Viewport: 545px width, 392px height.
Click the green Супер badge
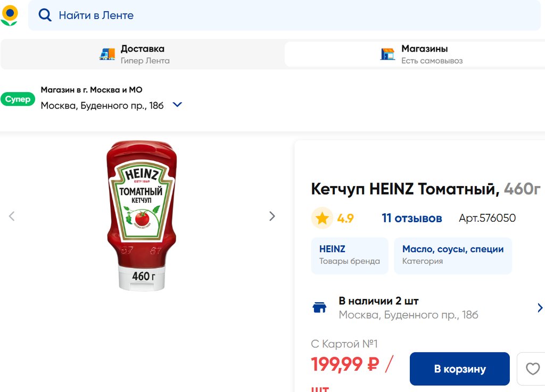tap(18, 99)
